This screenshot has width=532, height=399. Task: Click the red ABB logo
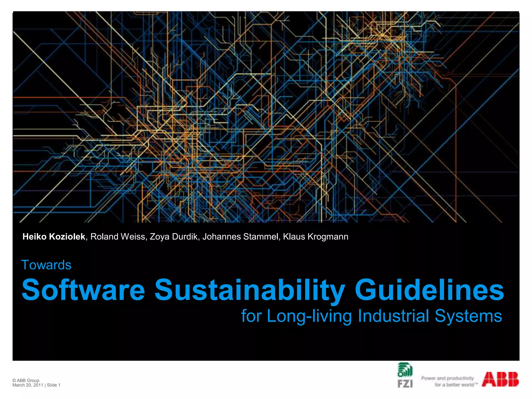point(500,379)
